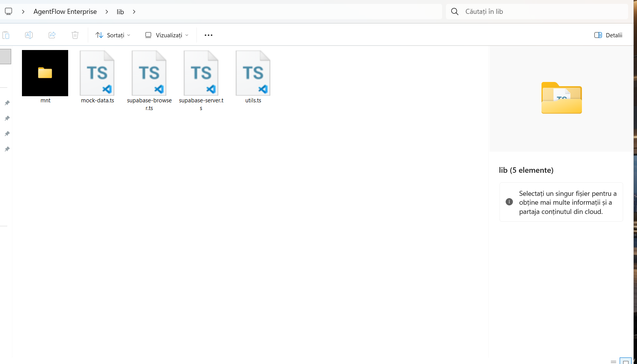Click the Paste toolbar icon
Image resolution: width=637 pixels, height=364 pixels.
point(6,35)
